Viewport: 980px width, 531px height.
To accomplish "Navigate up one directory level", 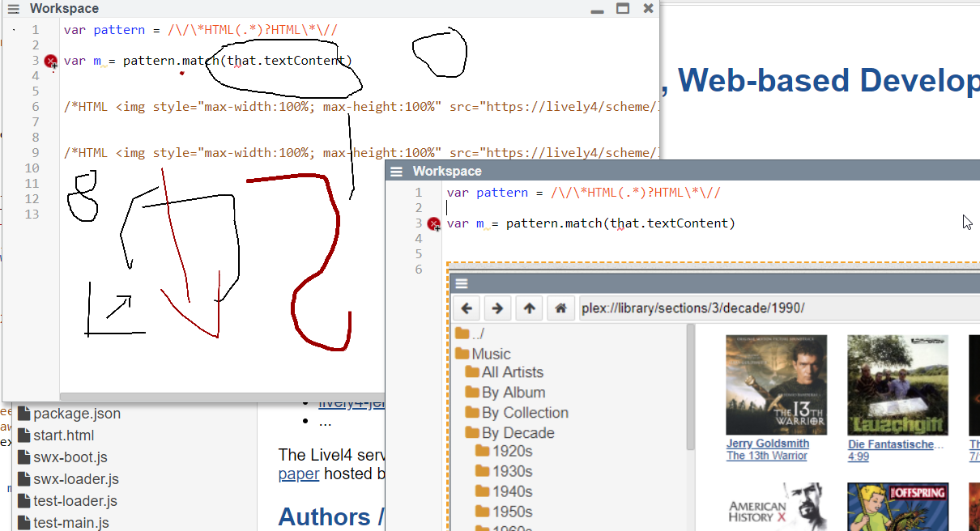I will click(x=529, y=308).
